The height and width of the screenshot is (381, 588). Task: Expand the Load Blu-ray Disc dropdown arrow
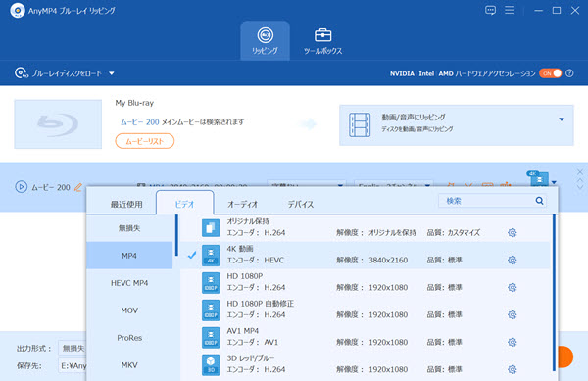click(x=112, y=73)
